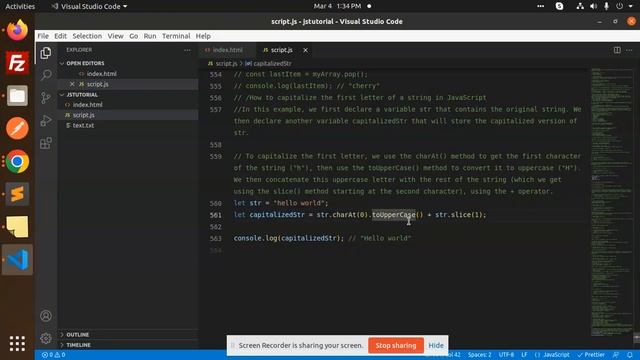
Task: Launch Postman from the dock
Action: [17, 129]
